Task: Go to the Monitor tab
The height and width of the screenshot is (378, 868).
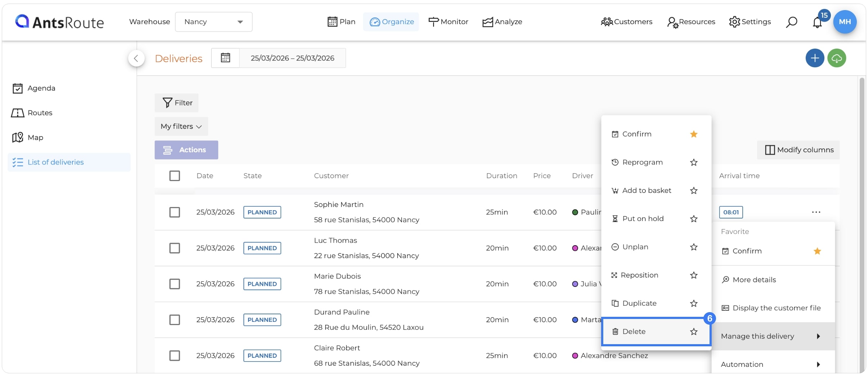Action: [448, 22]
